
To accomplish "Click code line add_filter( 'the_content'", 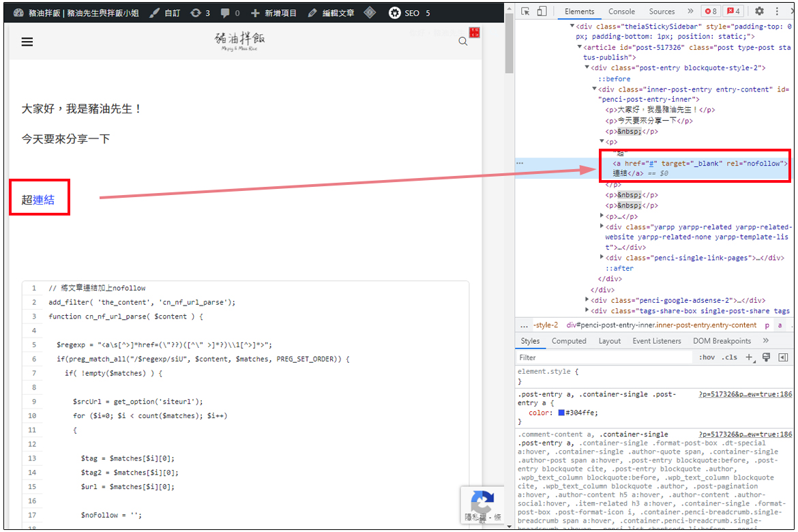I will pyautogui.click(x=142, y=302).
